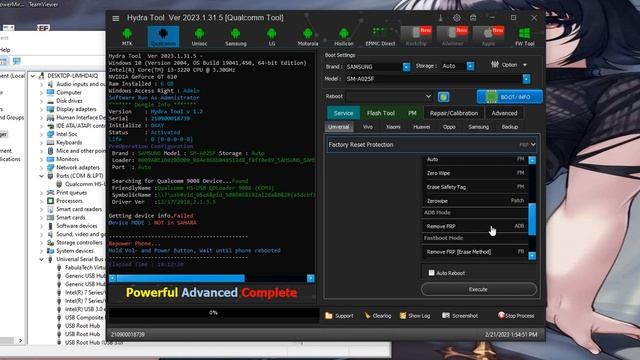The height and width of the screenshot is (360, 640).
Task: Clear the log with Clearlog
Action: pos(378,316)
